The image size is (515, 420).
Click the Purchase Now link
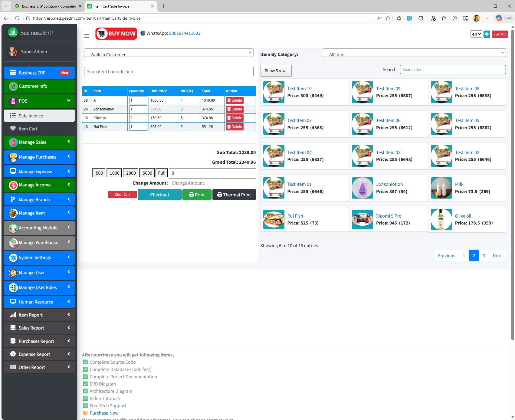coord(104,413)
